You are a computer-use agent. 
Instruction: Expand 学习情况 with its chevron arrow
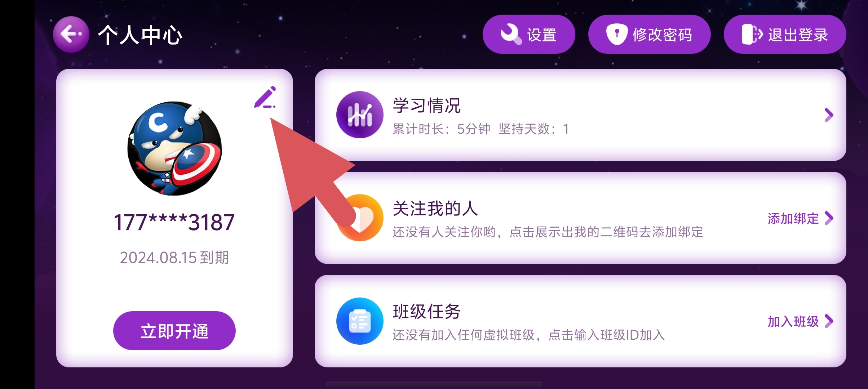(x=829, y=115)
